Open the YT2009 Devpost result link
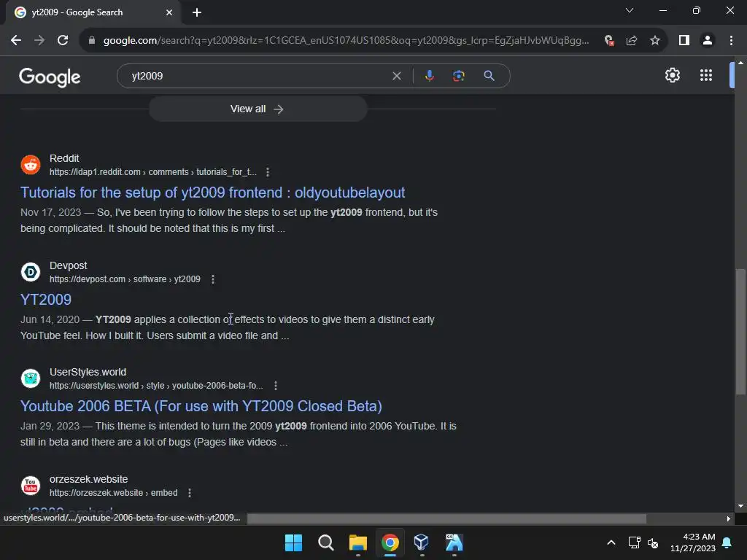This screenshot has height=560, width=747. click(x=46, y=300)
